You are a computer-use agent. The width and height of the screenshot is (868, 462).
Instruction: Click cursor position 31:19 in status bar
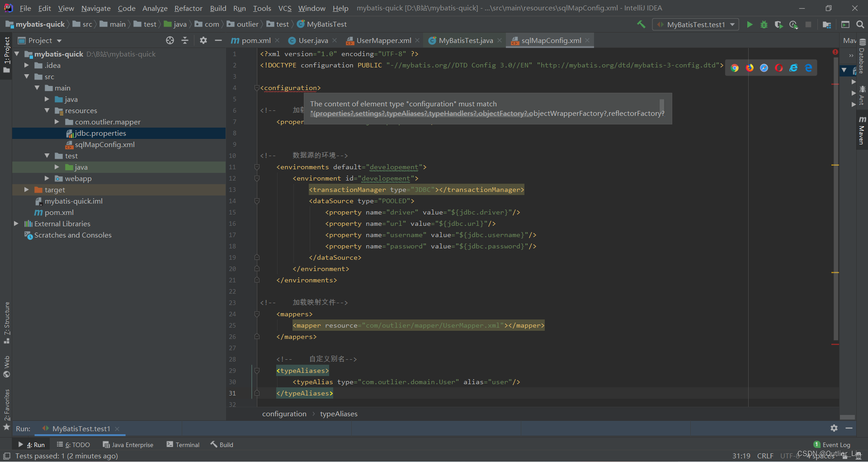point(741,456)
